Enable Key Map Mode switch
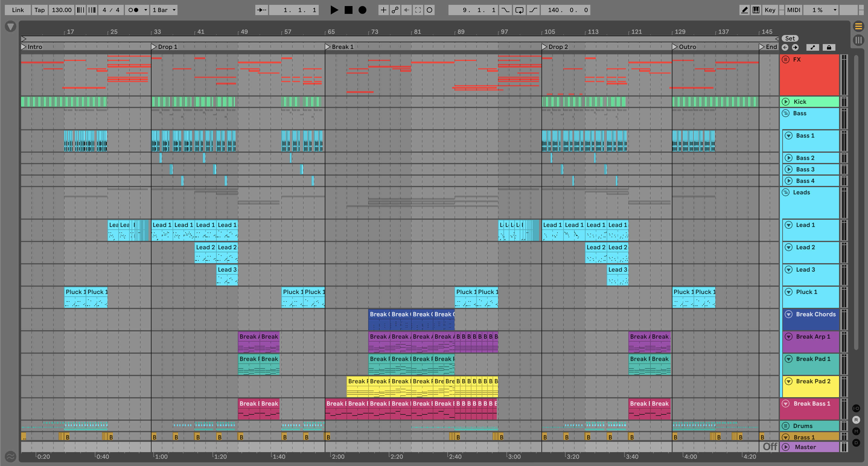868x466 pixels. click(770, 10)
